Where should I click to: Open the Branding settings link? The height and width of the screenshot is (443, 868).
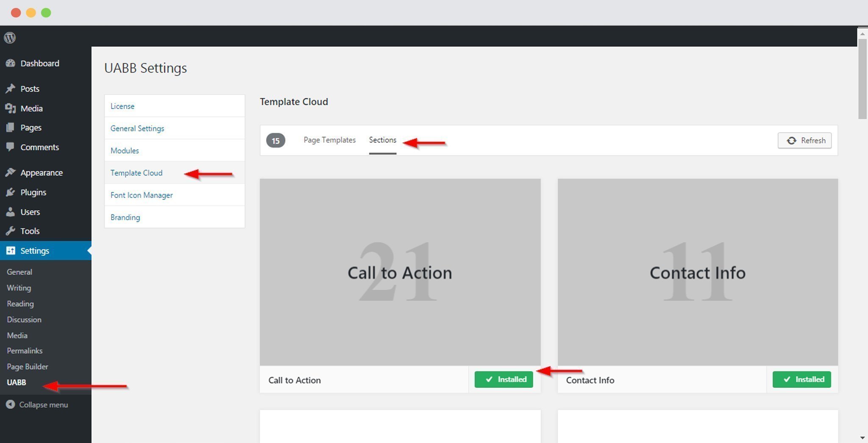click(125, 217)
